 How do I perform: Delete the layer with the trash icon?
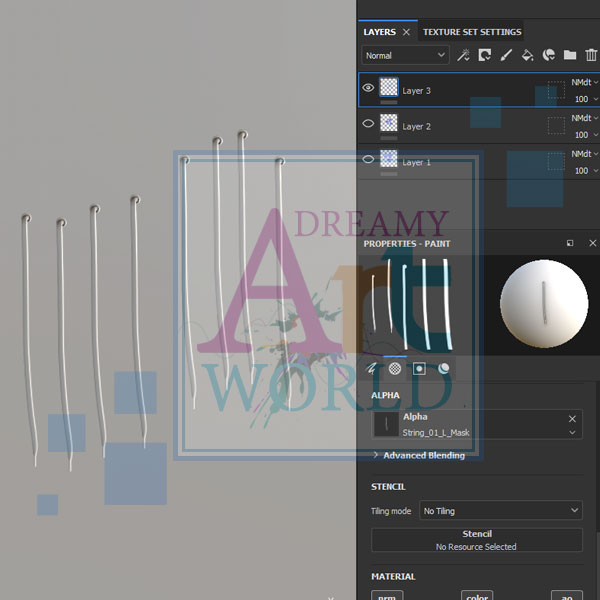coord(591,56)
